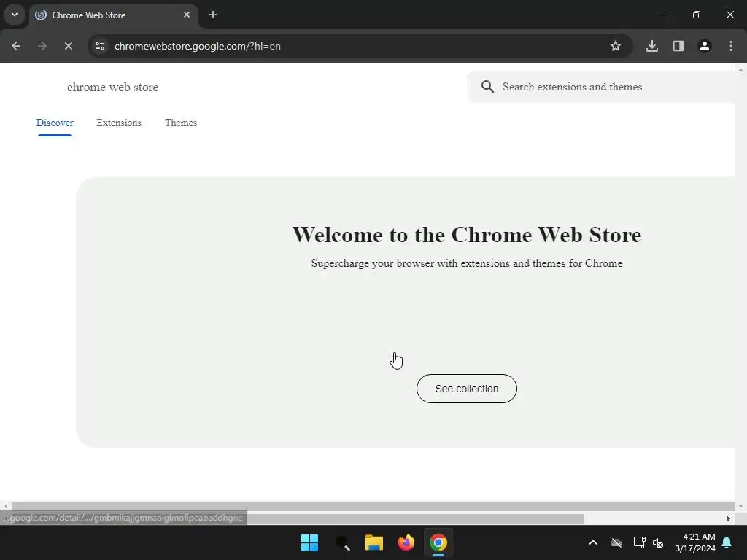Screen dimensions: 747x560
Task: Click the Welcome to the Chrome Web Store heading
Action: point(466,235)
